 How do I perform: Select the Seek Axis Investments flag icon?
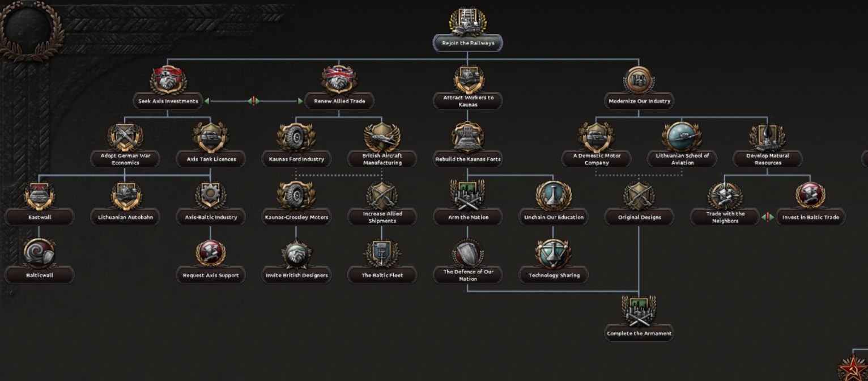click(x=168, y=80)
